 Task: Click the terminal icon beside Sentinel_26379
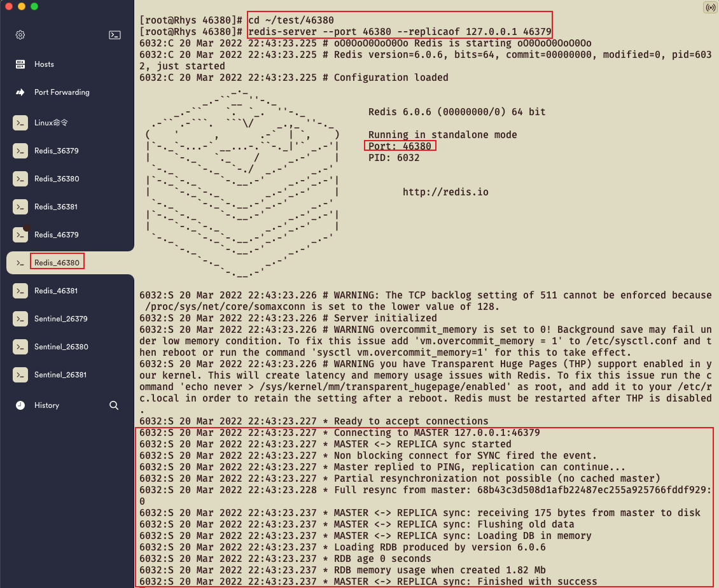[x=20, y=319]
